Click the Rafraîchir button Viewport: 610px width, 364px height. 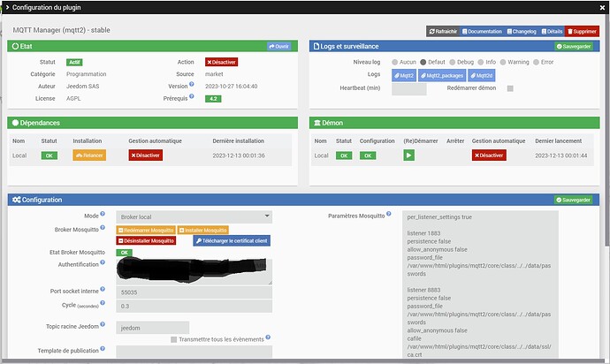443,32
